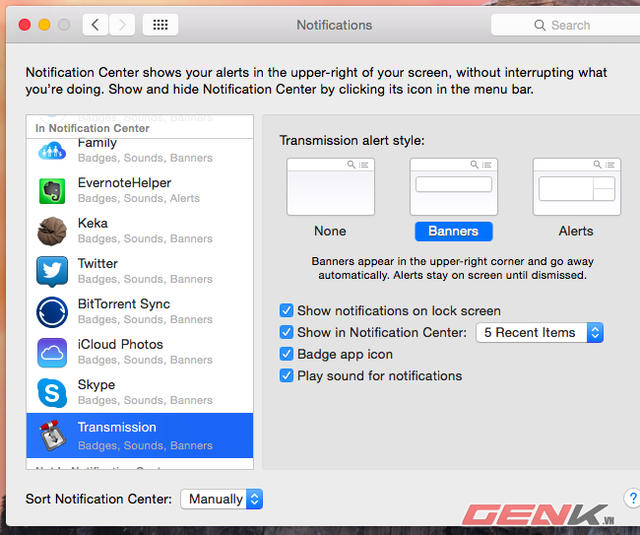Open the Sort Notification Center Manually dropdown
This screenshot has height=535, width=640.
pyautogui.click(x=222, y=499)
